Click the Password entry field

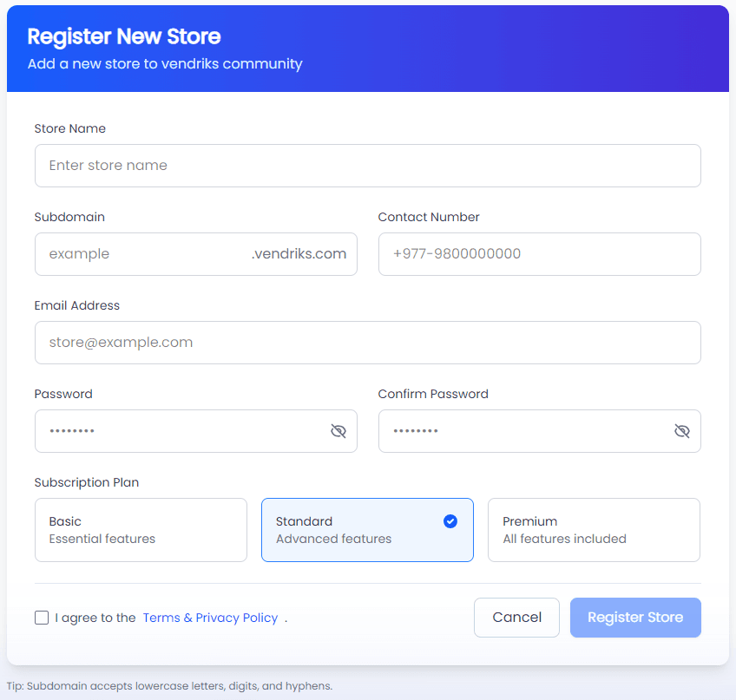pos(174,430)
